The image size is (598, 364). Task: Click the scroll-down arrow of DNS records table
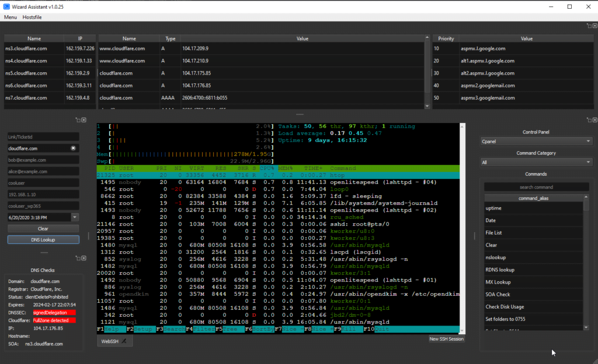[x=427, y=106]
